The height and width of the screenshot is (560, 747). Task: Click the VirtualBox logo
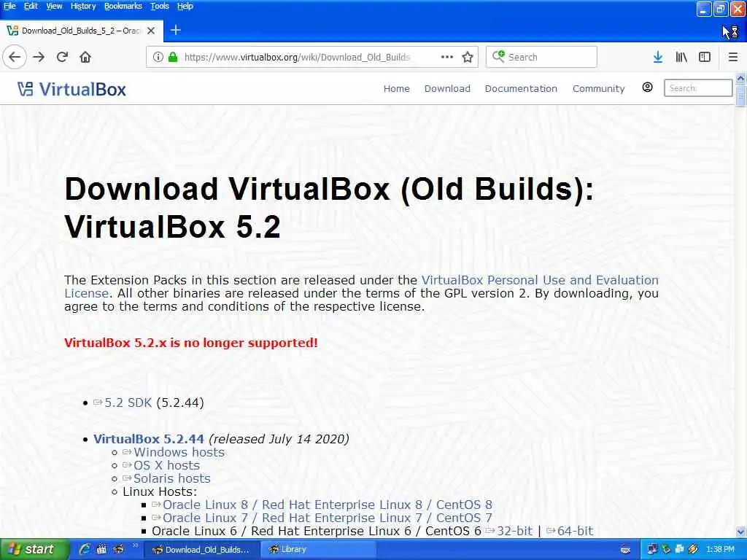71,89
